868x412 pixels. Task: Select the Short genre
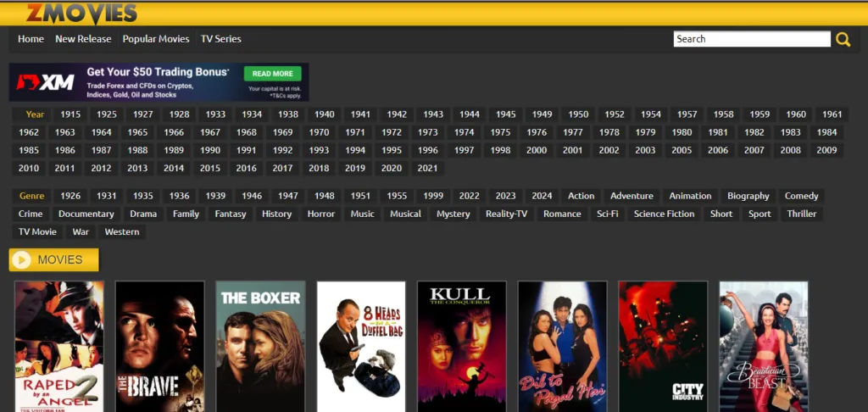(x=721, y=214)
